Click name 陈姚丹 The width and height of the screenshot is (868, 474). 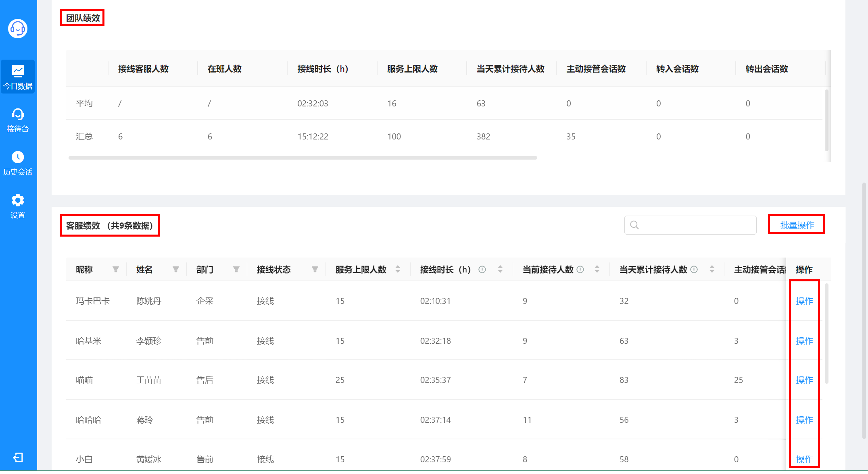[149, 301]
